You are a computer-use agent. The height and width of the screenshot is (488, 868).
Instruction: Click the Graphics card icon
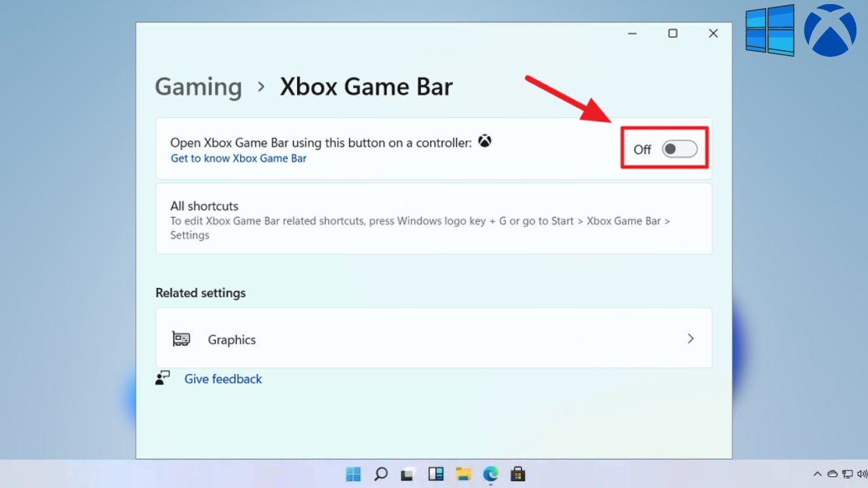(181, 339)
